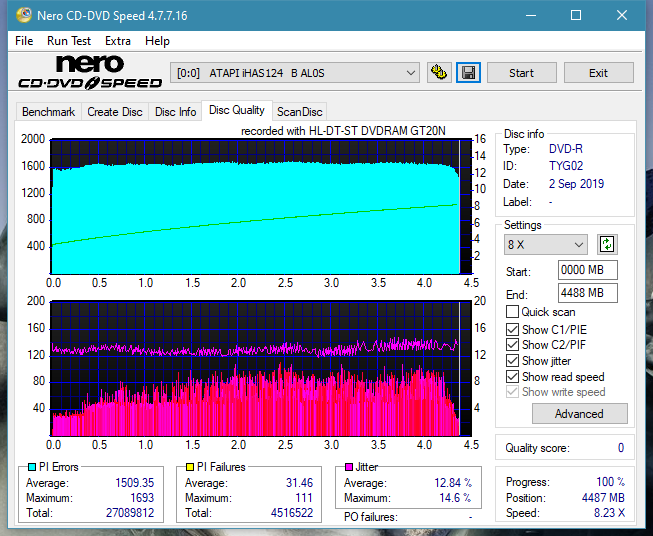Disable the Show jitter checkbox
Viewport: 653px width, 536px height.
coord(512,361)
